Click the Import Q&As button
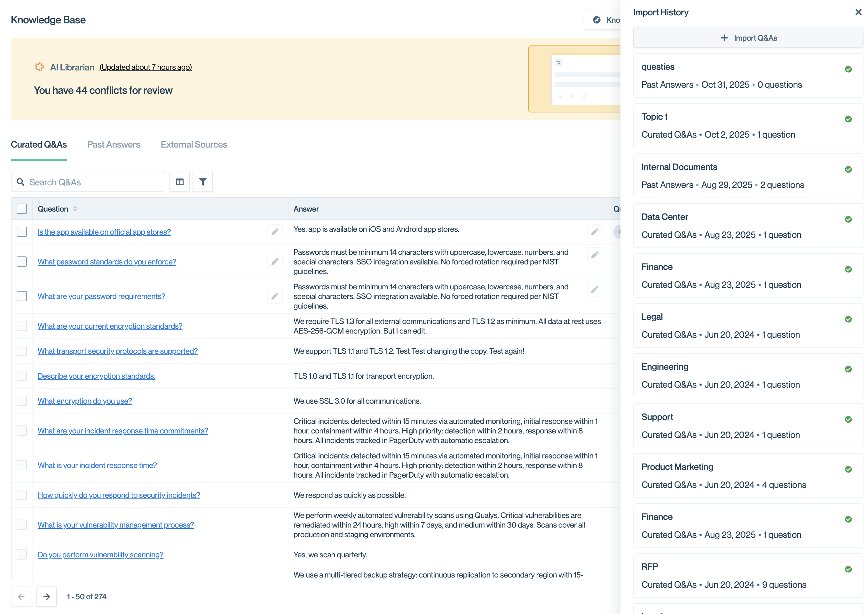Screen dimensions: 868x614 pos(748,38)
